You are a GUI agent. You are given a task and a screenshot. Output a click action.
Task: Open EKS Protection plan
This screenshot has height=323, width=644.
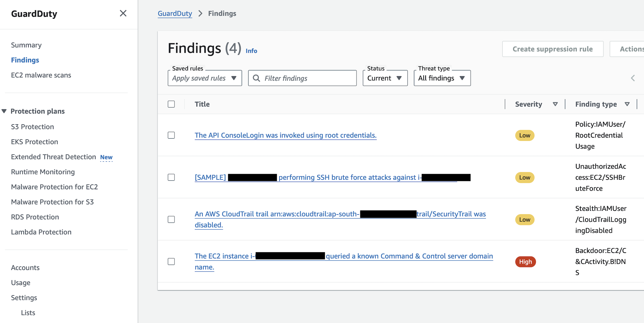[x=35, y=142]
